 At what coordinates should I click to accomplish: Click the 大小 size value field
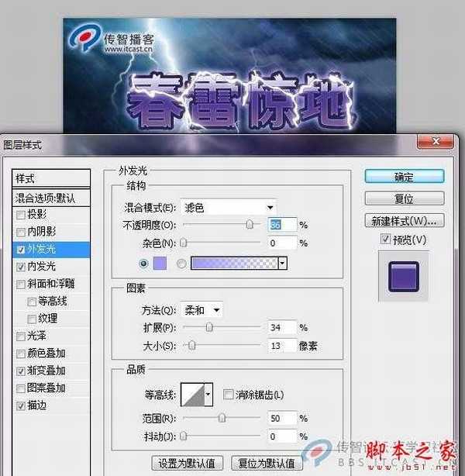281,345
